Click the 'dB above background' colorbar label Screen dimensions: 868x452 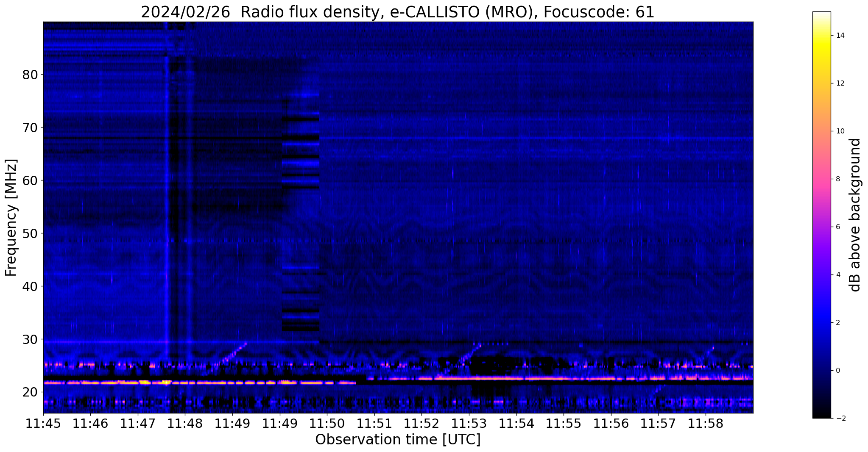(x=855, y=215)
